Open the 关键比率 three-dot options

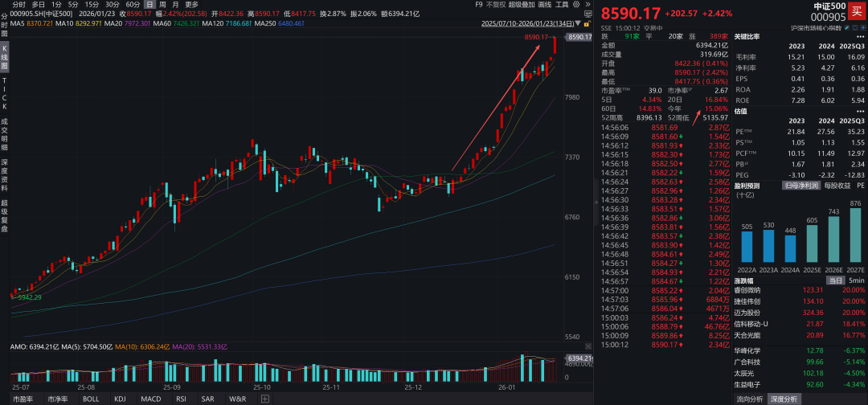tap(862, 36)
